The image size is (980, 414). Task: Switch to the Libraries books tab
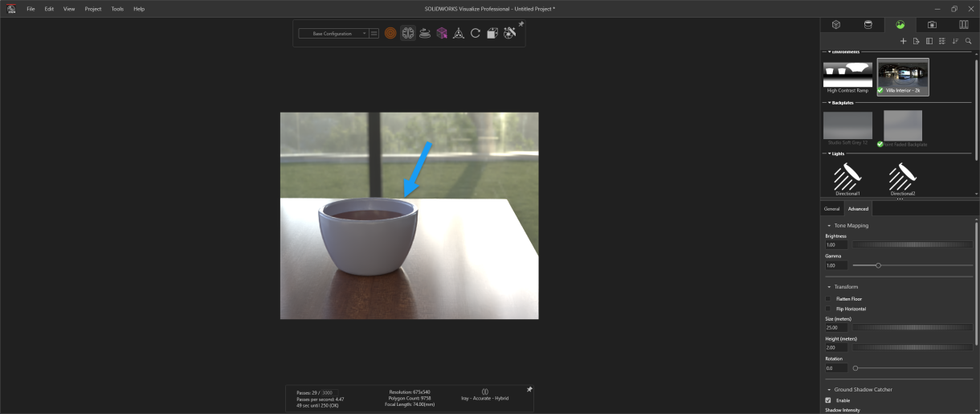pos(964,24)
